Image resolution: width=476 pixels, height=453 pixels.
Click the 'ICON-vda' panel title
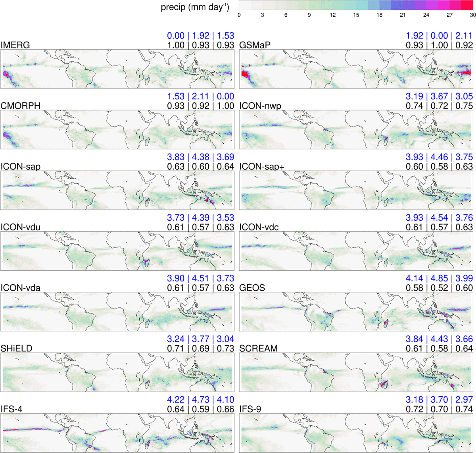point(21,288)
